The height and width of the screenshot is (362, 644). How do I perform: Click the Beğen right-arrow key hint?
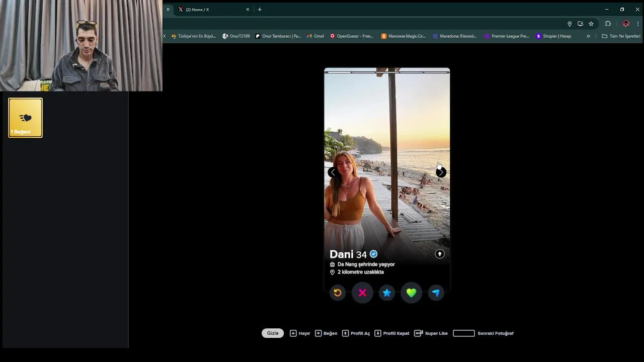326,333
